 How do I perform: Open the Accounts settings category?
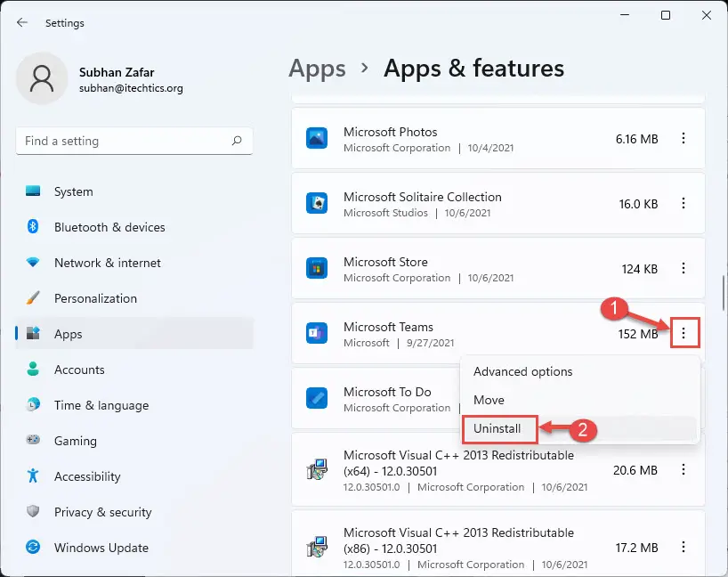(x=134, y=370)
